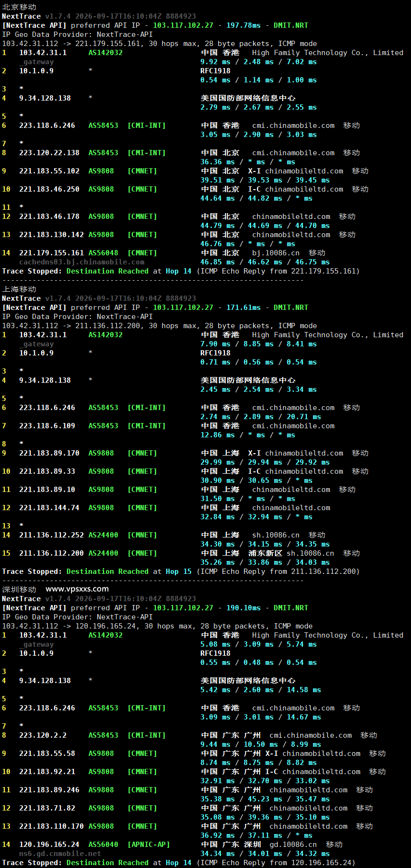Click the 36.36 ms latency value

click(218, 162)
